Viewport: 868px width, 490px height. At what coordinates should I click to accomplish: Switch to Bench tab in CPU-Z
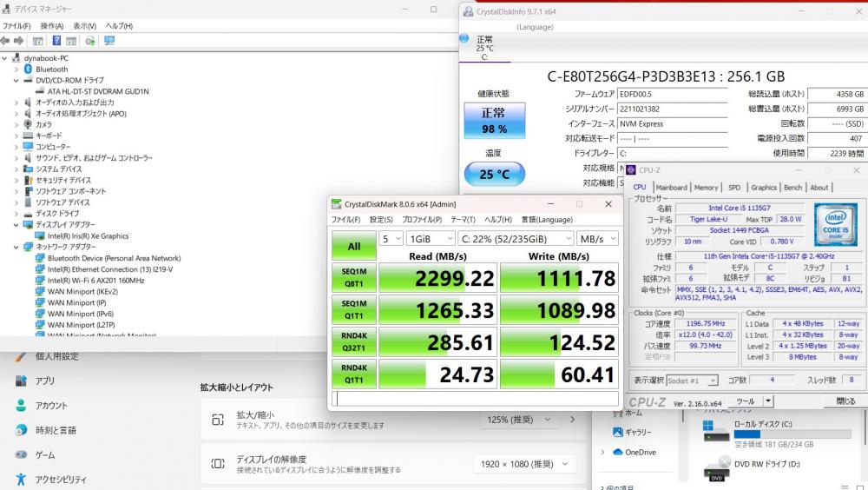792,188
